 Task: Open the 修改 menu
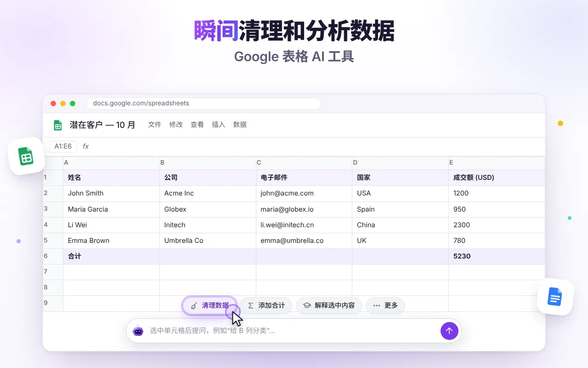pos(176,125)
